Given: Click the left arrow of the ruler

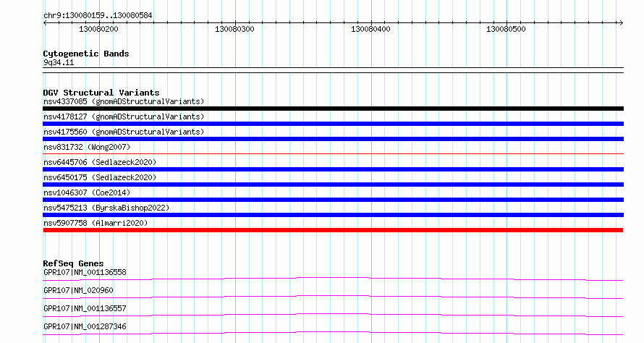Looking at the screenshot, I should (45, 22).
